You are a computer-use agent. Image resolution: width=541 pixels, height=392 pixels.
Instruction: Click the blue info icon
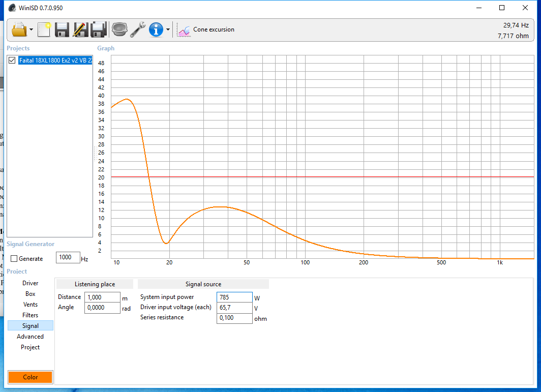[156, 29]
